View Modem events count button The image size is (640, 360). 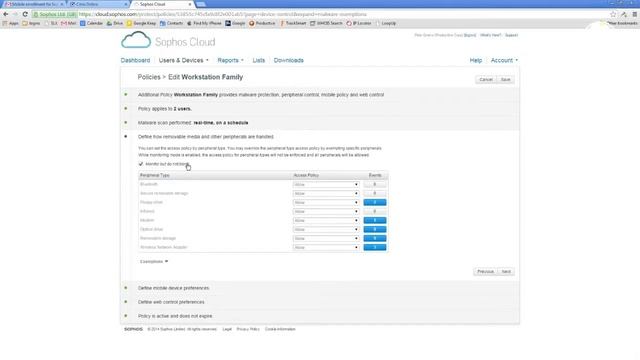coord(375,220)
